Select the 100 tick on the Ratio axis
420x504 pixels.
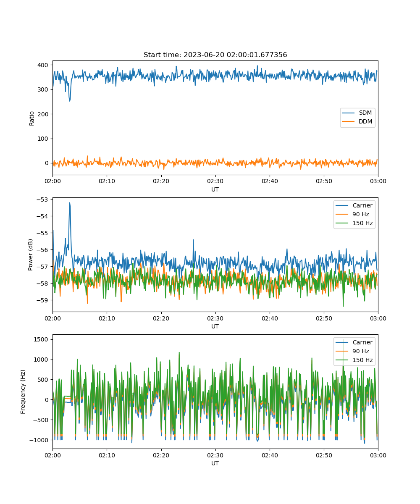(44, 139)
